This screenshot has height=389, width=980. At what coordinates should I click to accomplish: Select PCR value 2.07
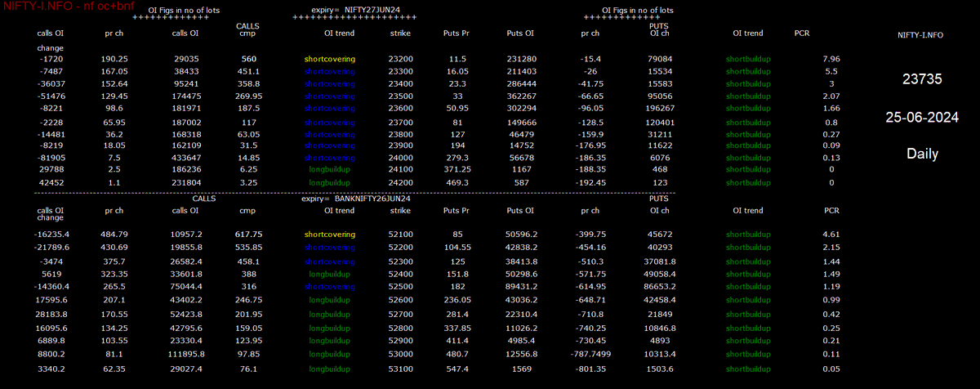pyautogui.click(x=832, y=96)
